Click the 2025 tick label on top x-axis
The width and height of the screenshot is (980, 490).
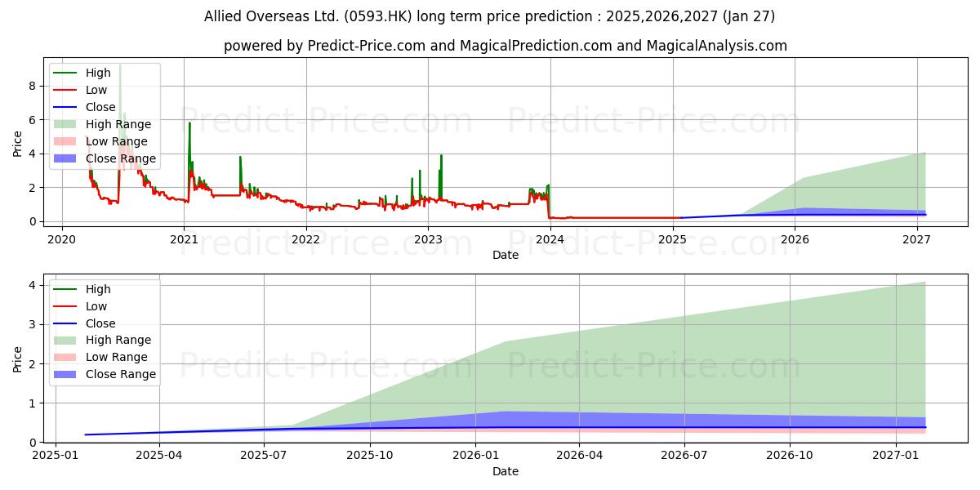pyautogui.click(x=673, y=239)
